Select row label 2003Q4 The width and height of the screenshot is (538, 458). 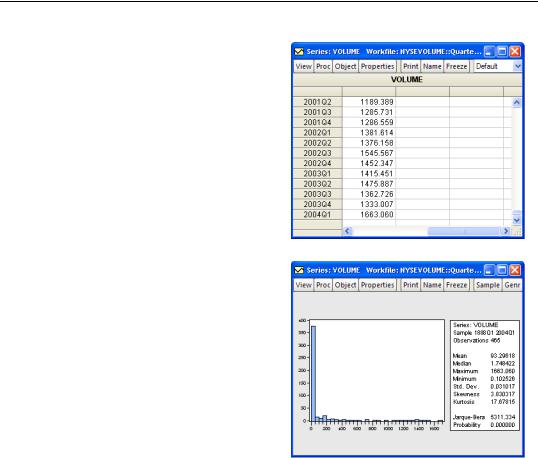point(317,204)
